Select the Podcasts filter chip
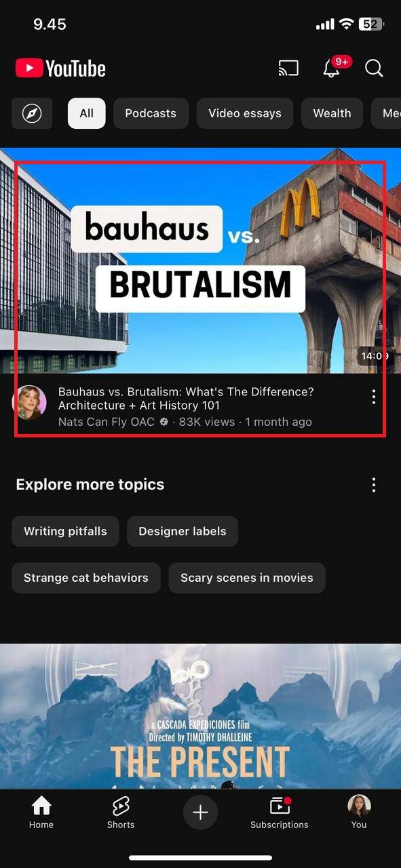The image size is (401, 868). [151, 113]
